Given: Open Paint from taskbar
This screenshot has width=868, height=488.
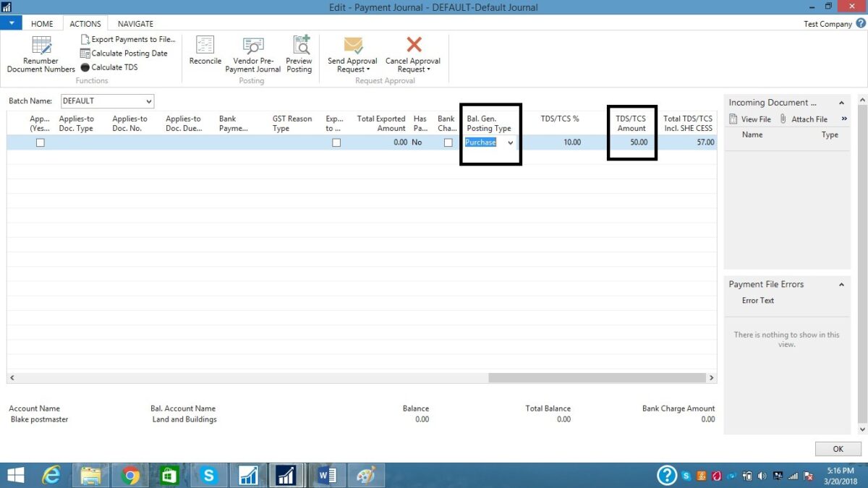Looking at the screenshot, I should [x=366, y=475].
